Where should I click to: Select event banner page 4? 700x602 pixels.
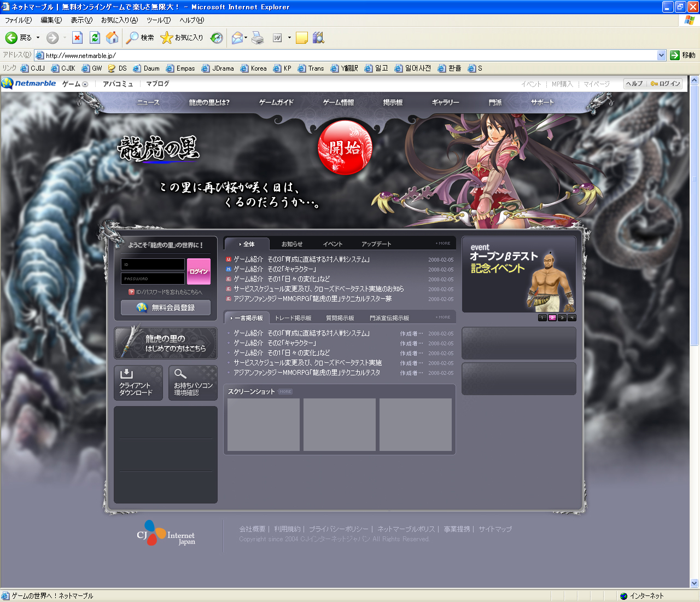(572, 317)
